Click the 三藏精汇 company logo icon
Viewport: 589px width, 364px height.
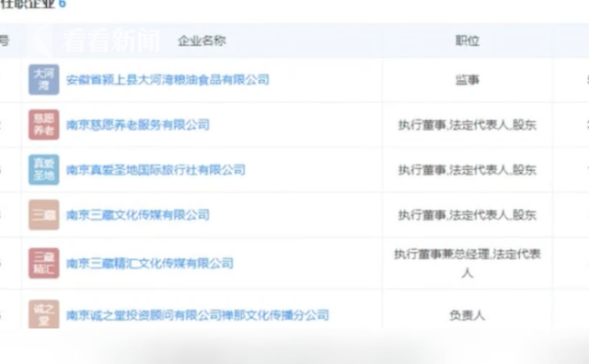[x=44, y=263]
